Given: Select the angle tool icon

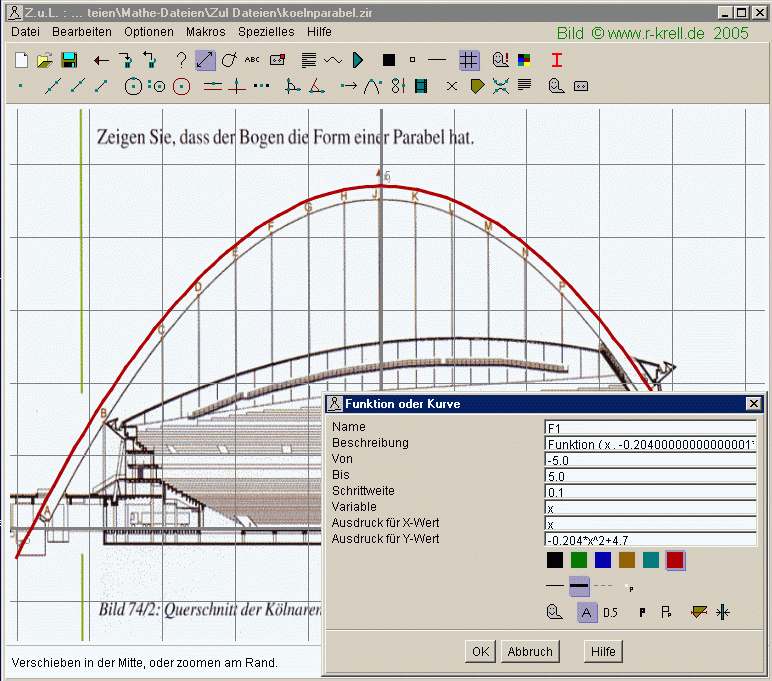Looking at the screenshot, I should 316,86.
